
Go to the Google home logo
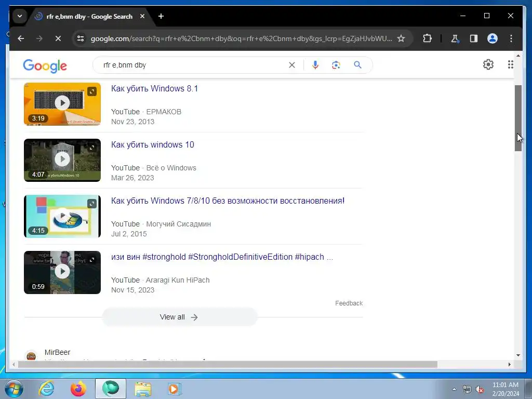(45, 65)
